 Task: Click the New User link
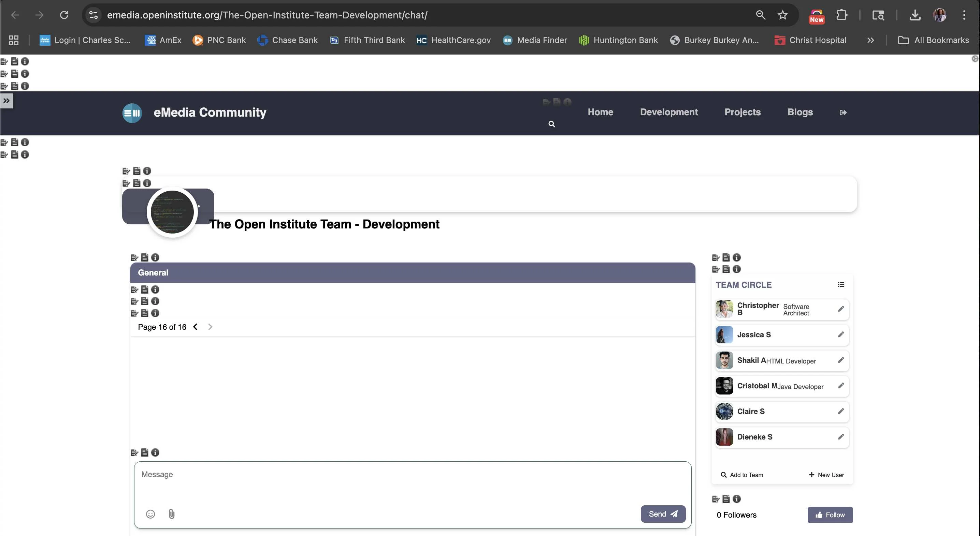[826, 475]
